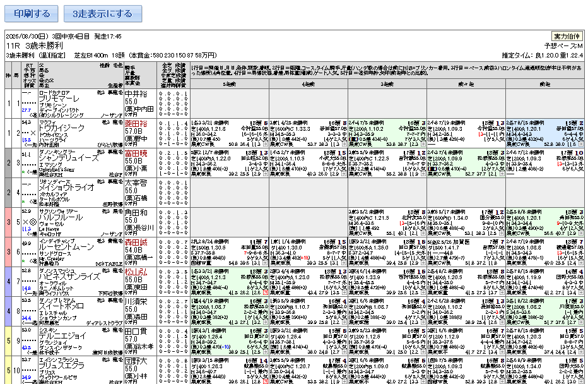The width and height of the screenshot is (588, 384).
Task: Click trainer (栗)中内田 in horse 1's row
Action: [139, 109]
